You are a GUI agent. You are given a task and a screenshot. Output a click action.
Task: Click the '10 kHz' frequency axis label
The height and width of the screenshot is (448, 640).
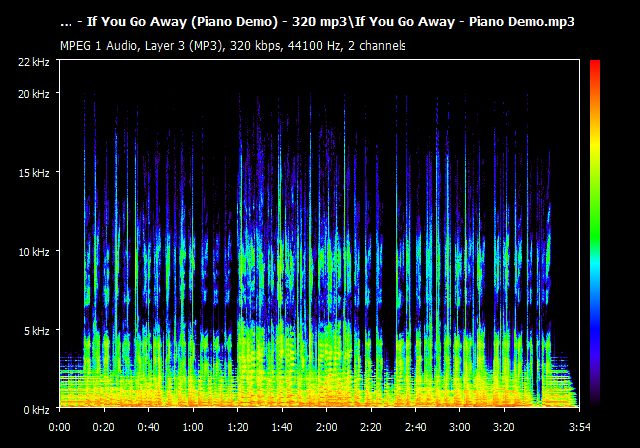point(33,252)
